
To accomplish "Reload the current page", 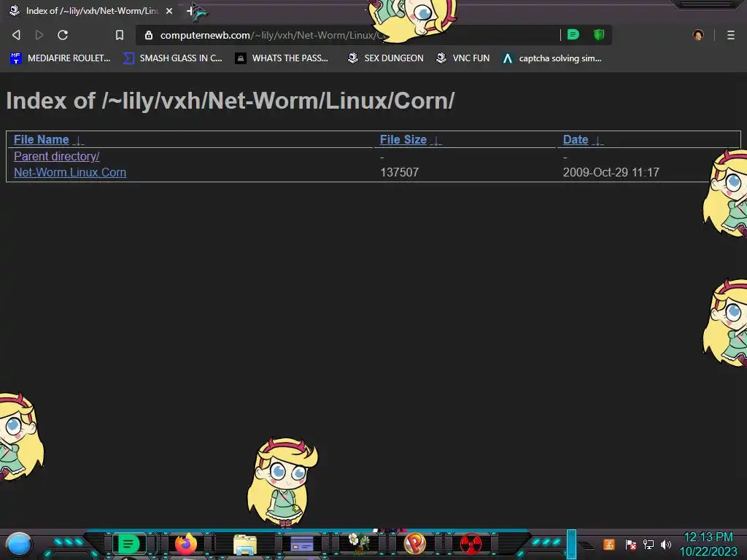I will [63, 35].
